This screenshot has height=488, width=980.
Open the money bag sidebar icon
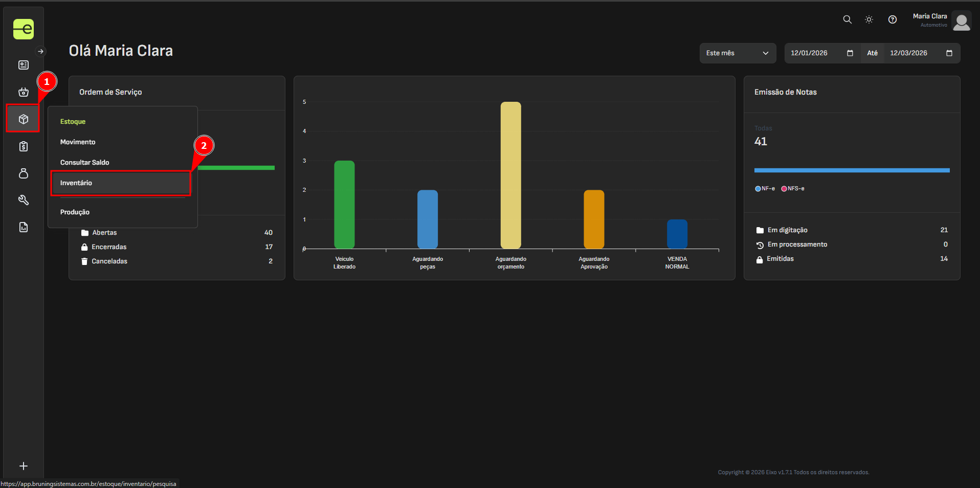24,173
